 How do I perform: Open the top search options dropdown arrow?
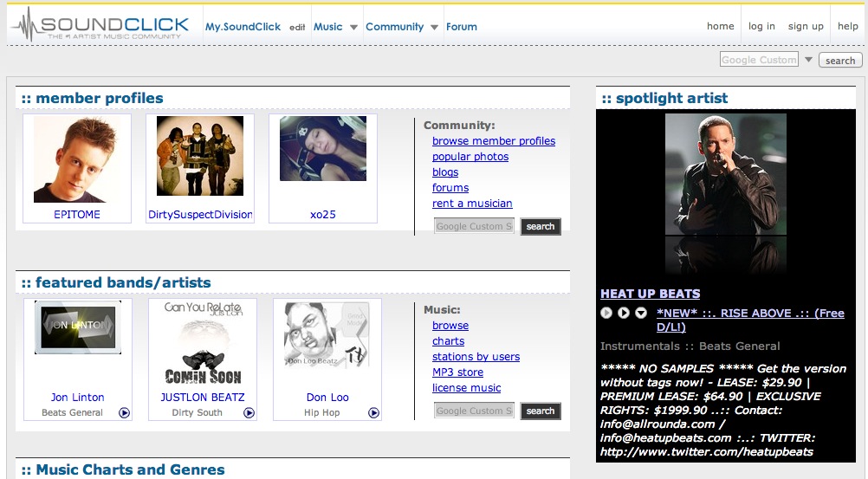click(808, 59)
